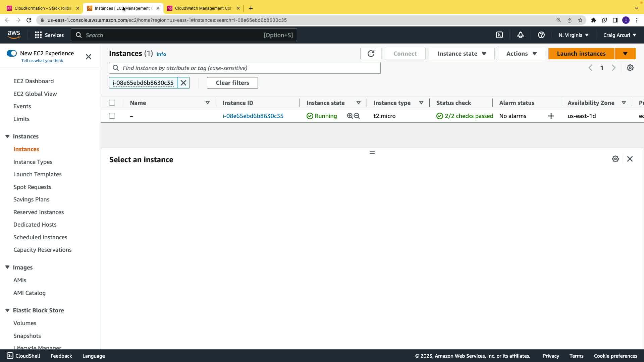Remove the i-08e65ebd6b8630c35 filter chip
This screenshot has width=644, height=362.
pos(183,83)
